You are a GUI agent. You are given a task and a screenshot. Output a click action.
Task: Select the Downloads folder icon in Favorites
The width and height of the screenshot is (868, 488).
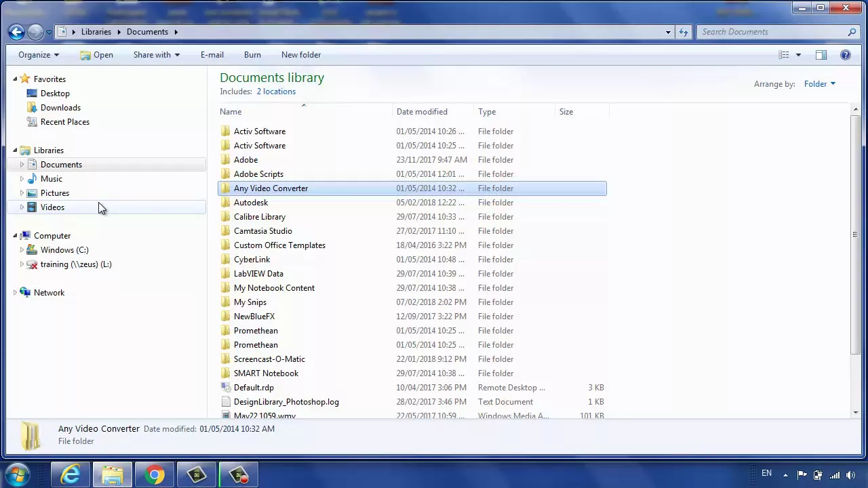(32, 108)
